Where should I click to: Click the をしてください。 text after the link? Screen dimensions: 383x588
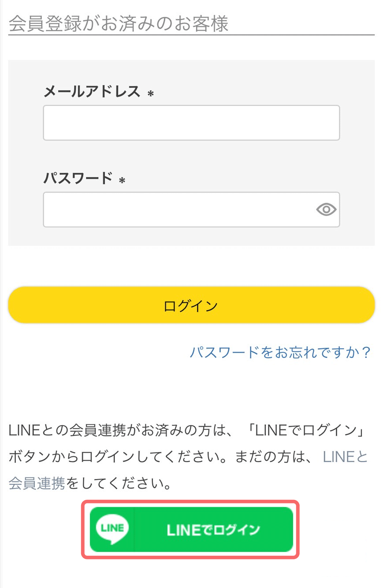(x=119, y=484)
